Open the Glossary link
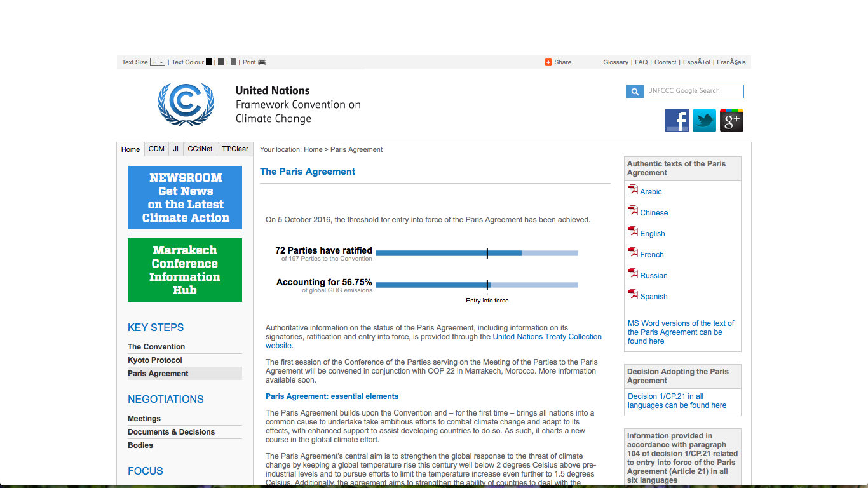 (x=616, y=62)
